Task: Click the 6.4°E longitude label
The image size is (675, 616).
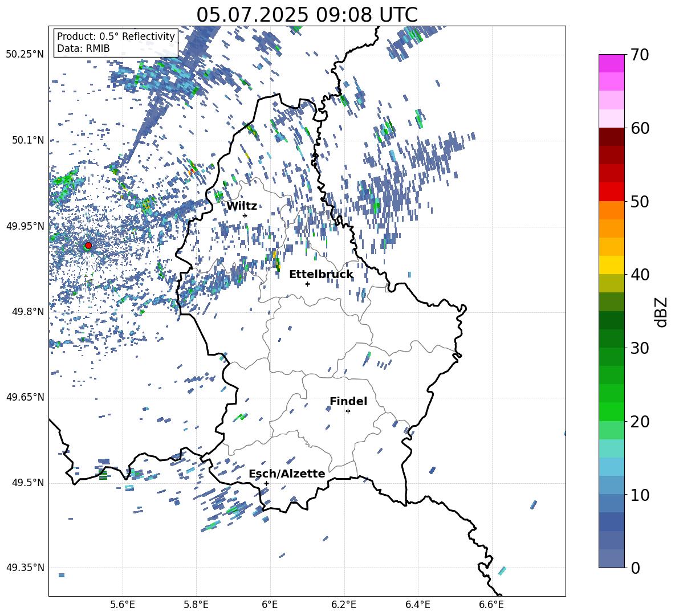Action: tap(417, 605)
